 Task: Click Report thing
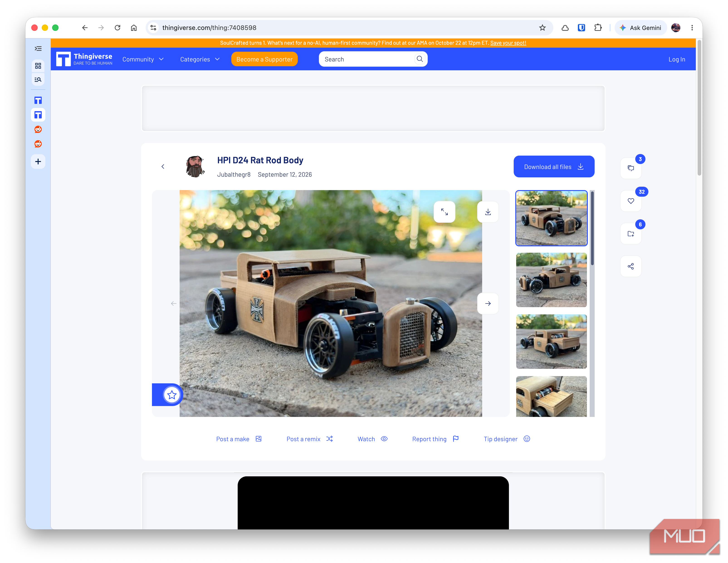click(435, 439)
